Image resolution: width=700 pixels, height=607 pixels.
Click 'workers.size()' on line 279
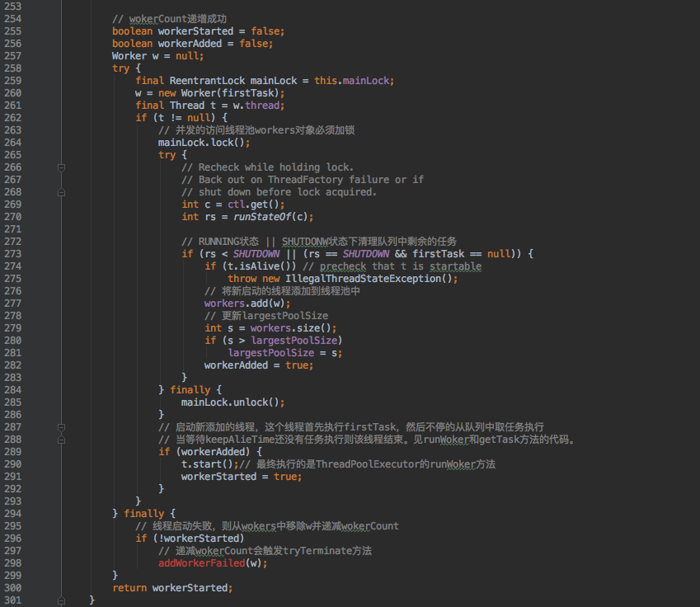click(290, 328)
